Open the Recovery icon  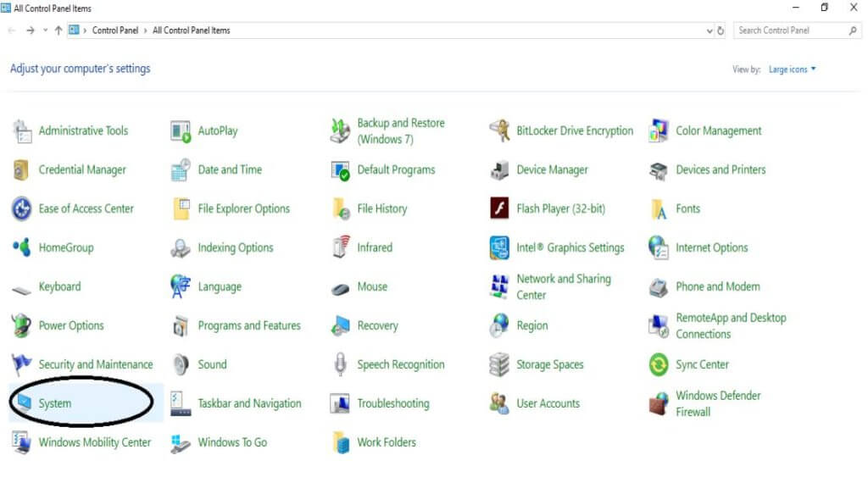340,326
